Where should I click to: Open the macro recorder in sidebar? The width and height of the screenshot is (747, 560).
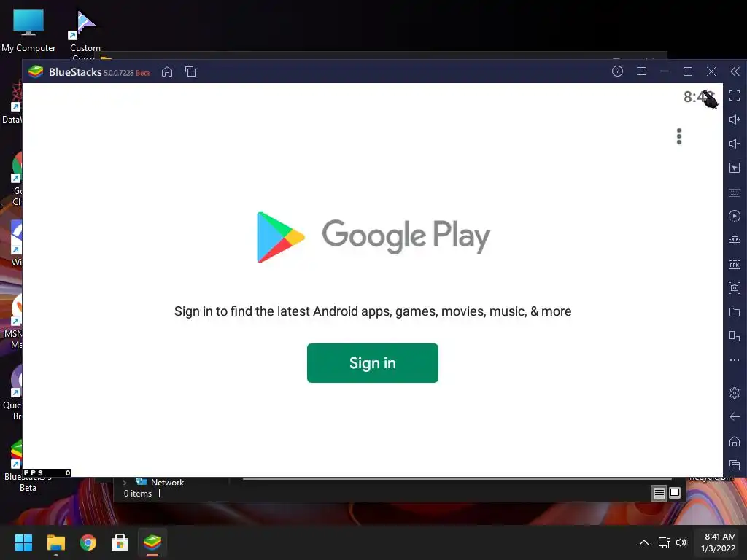tap(735, 216)
